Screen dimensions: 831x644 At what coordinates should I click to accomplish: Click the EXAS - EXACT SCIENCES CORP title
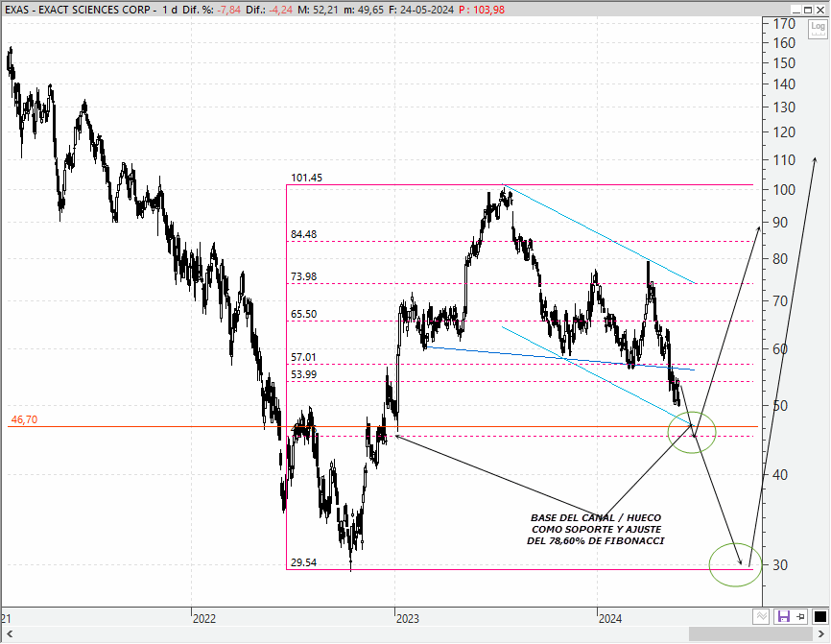pyautogui.click(x=78, y=10)
